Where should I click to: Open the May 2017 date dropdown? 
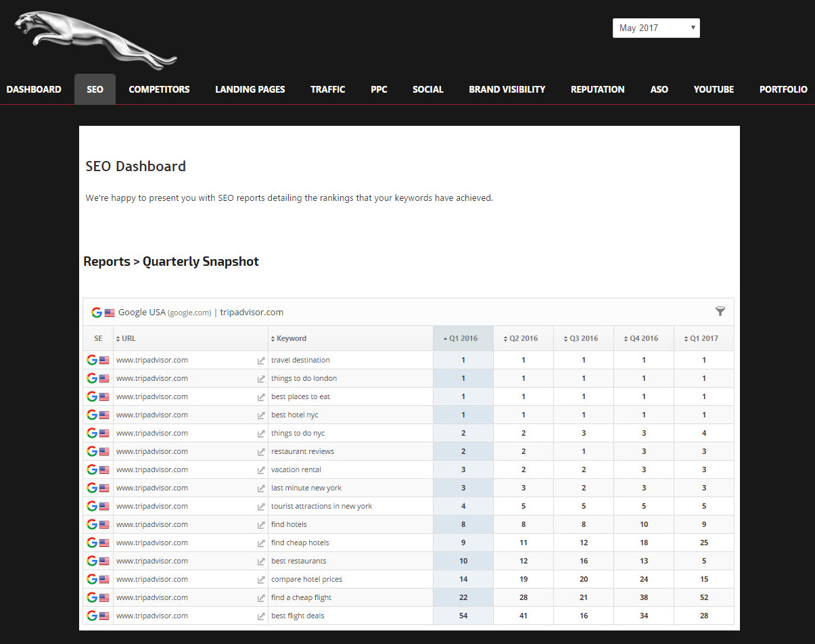(x=655, y=28)
